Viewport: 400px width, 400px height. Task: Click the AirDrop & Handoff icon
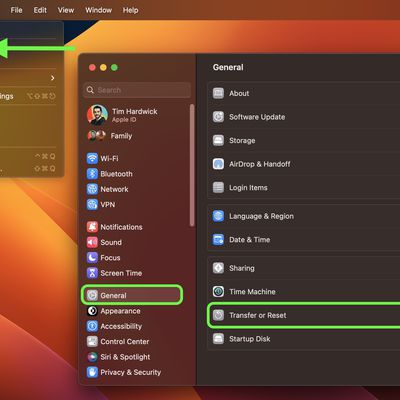coord(218,164)
